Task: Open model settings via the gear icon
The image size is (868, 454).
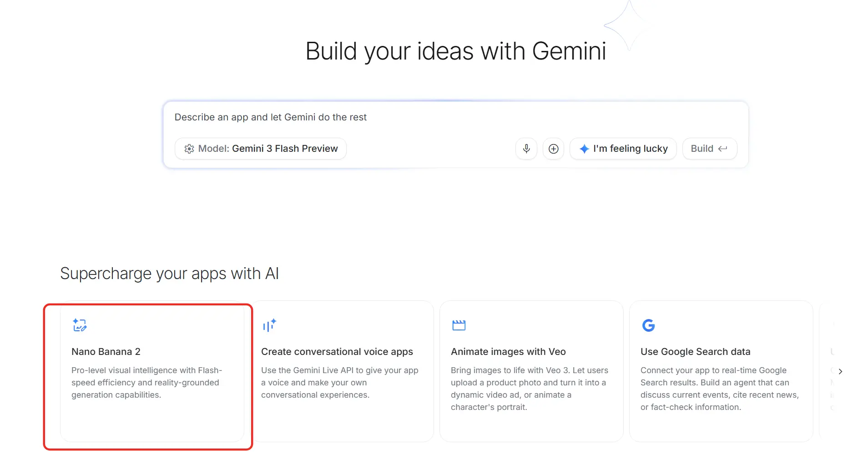Action: [189, 149]
